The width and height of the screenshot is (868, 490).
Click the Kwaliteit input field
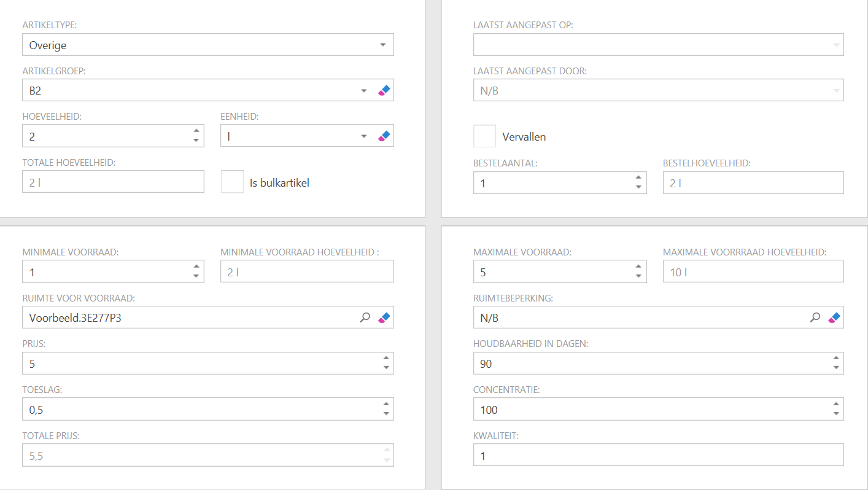click(658, 455)
